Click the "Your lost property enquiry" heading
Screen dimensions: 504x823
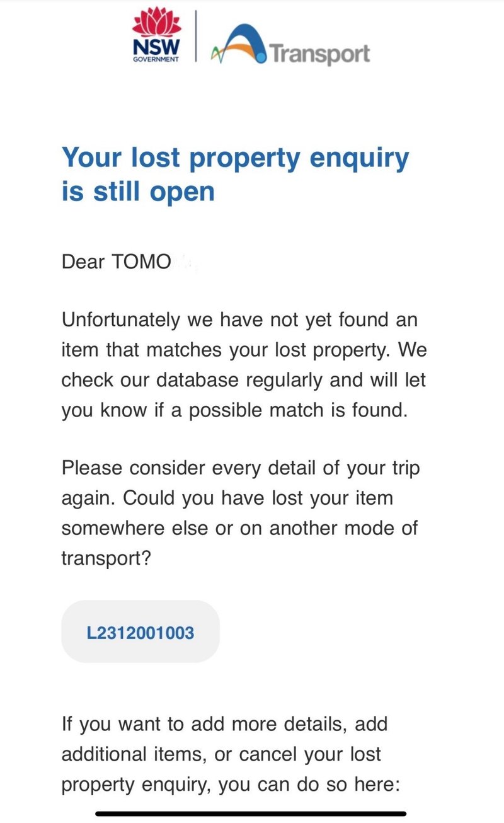pyautogui.click(x=235, y=158)
